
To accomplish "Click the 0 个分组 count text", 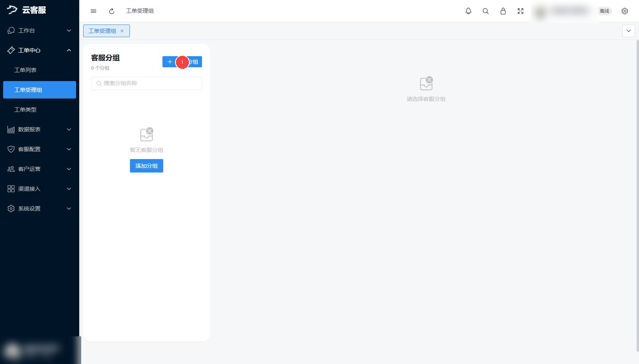I will pyautogui.click(x=100, y=68).
